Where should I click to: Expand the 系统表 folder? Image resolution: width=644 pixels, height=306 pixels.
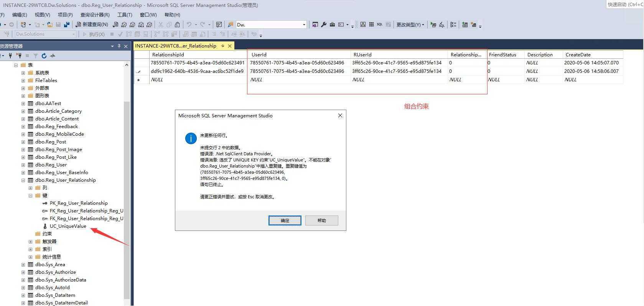click(x=23, y=73)
